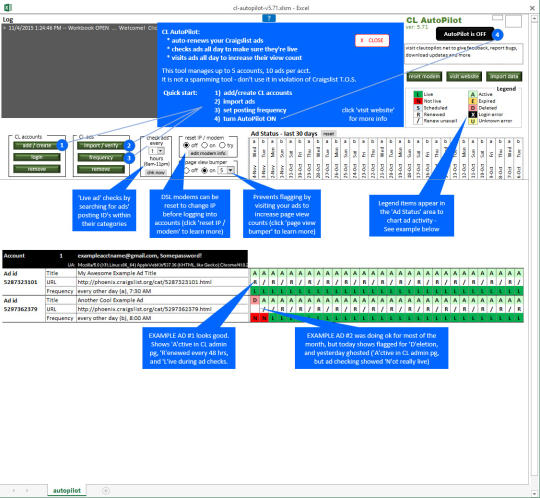Open the frequency button under CL ads
Viewport: 540px width, 498px height.
click(x=101, y=157)
